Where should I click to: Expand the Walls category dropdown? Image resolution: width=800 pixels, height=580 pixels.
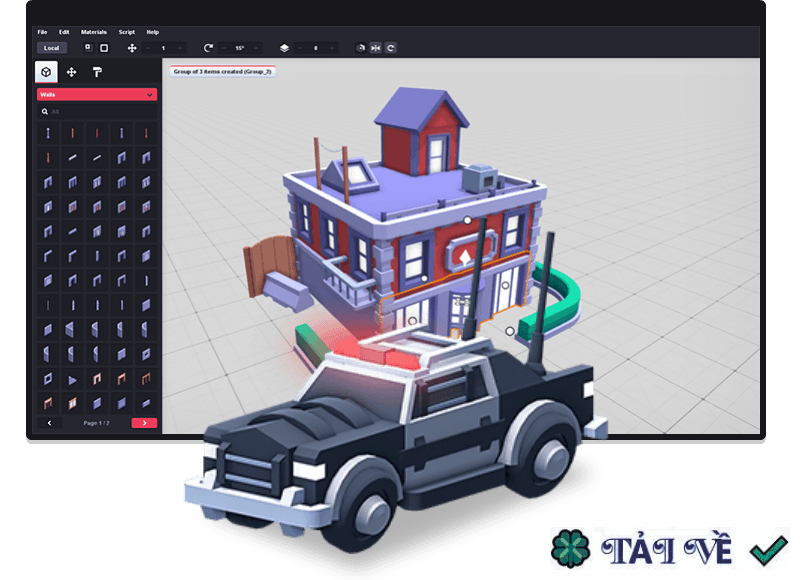(x=97, y=94)
